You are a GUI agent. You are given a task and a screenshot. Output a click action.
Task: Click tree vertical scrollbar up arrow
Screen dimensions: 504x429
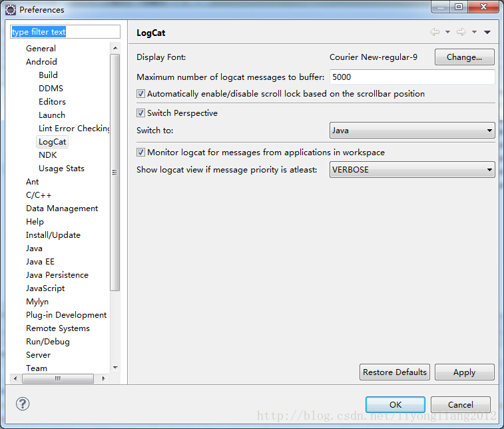tap(115, 48)
